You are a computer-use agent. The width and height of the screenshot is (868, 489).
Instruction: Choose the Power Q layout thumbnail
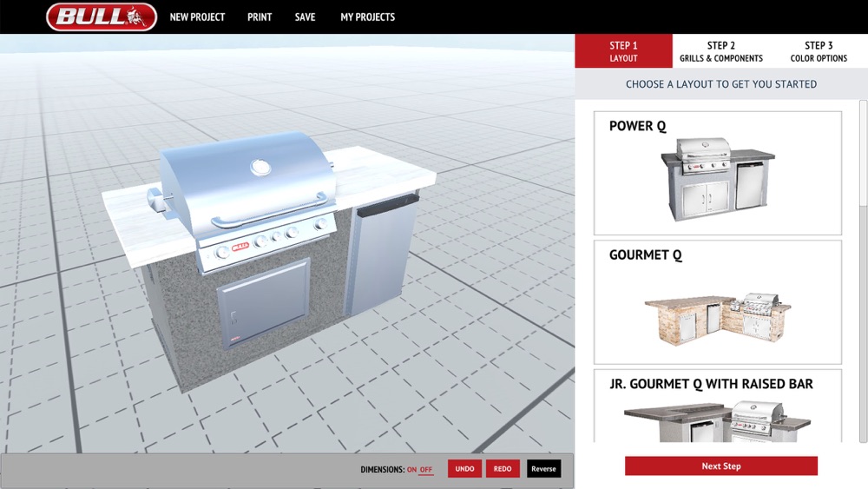tap(718, 173)
